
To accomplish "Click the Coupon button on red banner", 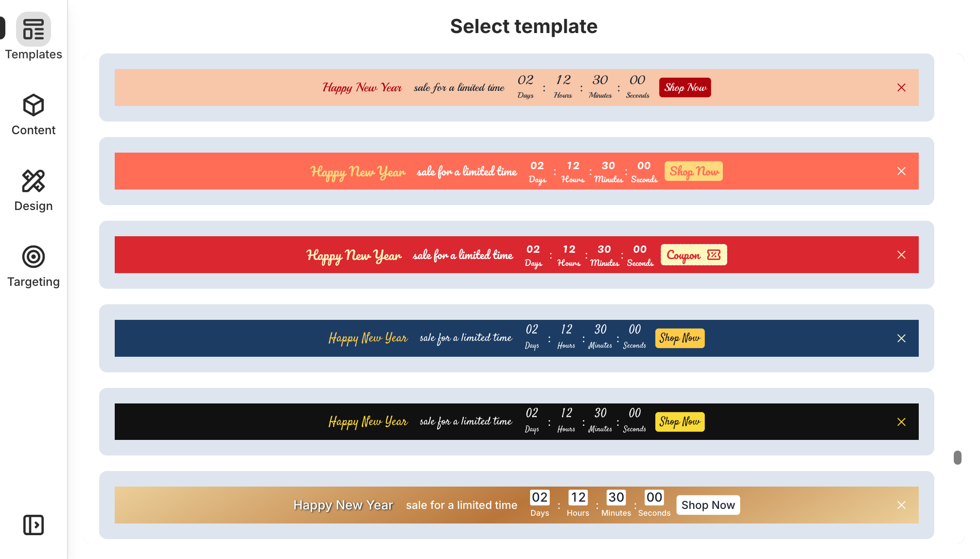I will (x=694, y=255).
